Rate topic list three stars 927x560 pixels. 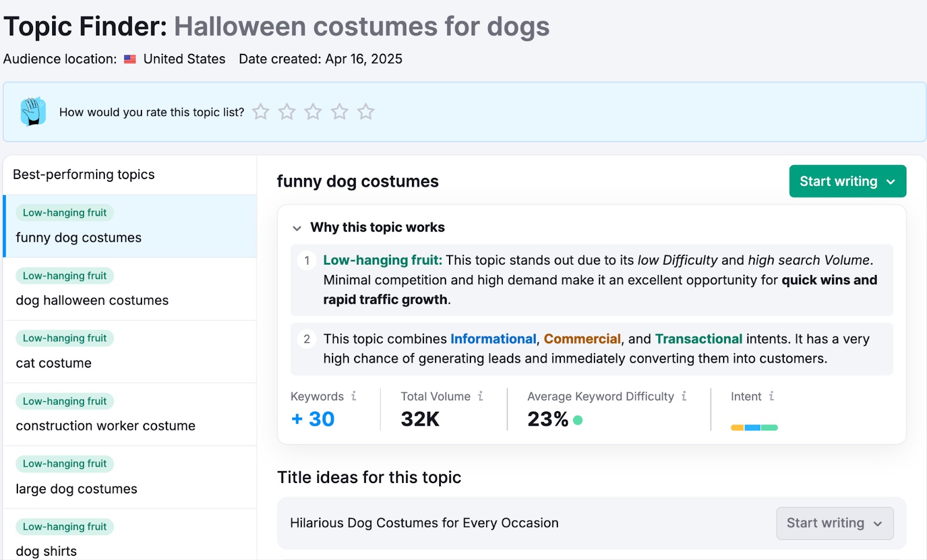click(313, 111)
